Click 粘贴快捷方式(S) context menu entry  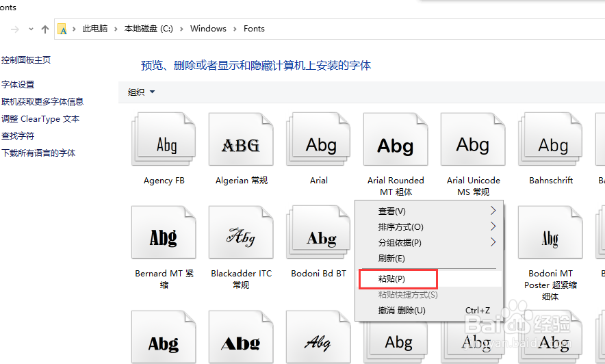click(429, 295)
